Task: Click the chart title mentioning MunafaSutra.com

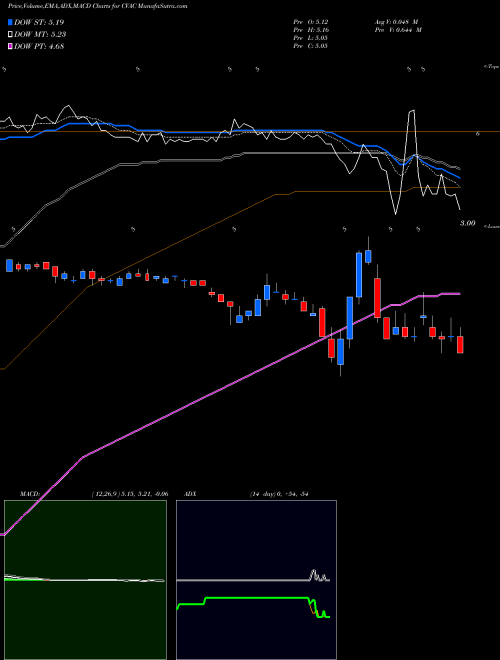Action: click(98, 6)
